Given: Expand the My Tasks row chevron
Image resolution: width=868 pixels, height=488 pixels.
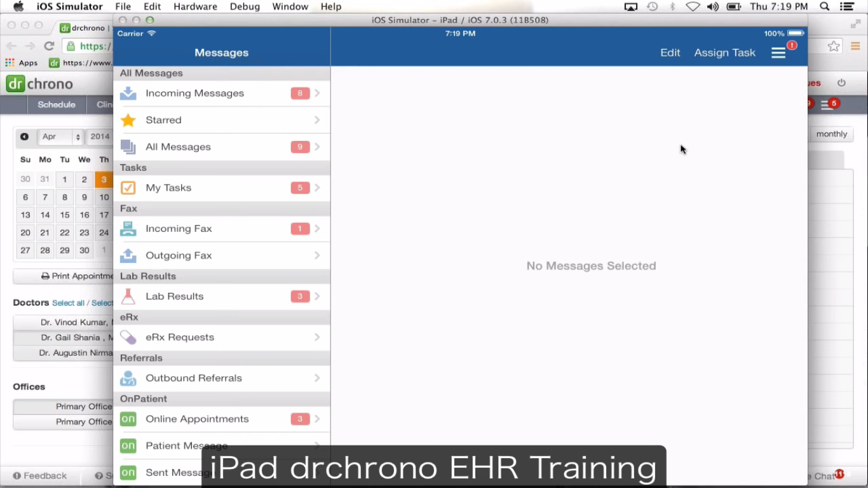Looking at the screenshot, I should (317, 188).
